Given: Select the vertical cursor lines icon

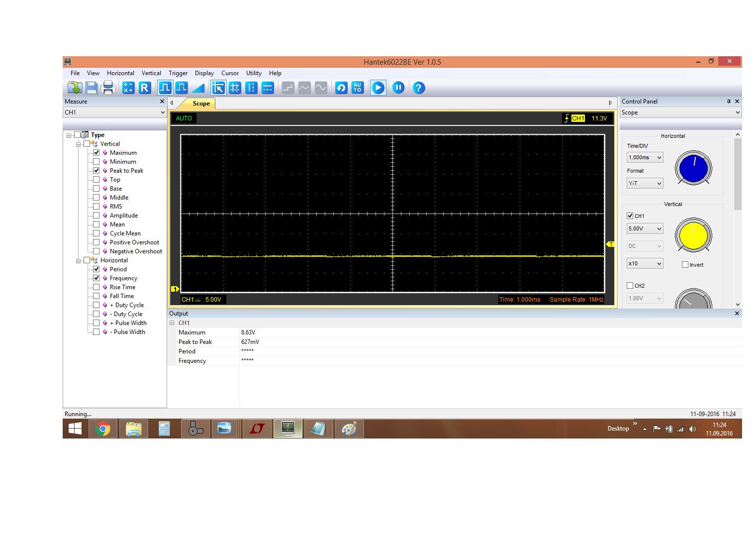Looking at the screenshot, I should [252, 88].
